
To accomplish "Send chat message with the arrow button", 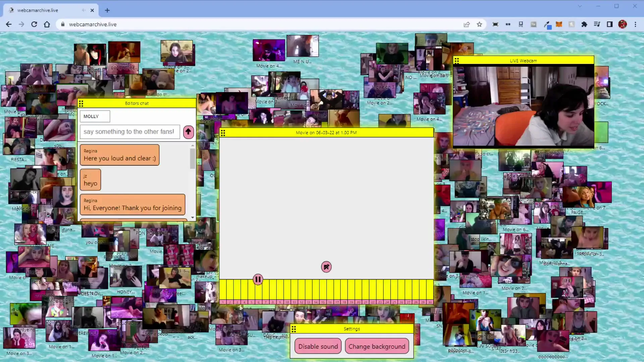I will pos(188,132).
